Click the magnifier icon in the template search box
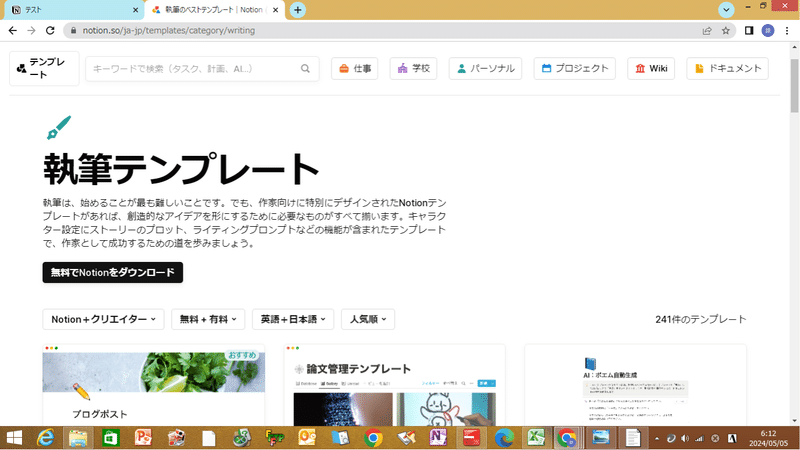 tap(305, 68)
